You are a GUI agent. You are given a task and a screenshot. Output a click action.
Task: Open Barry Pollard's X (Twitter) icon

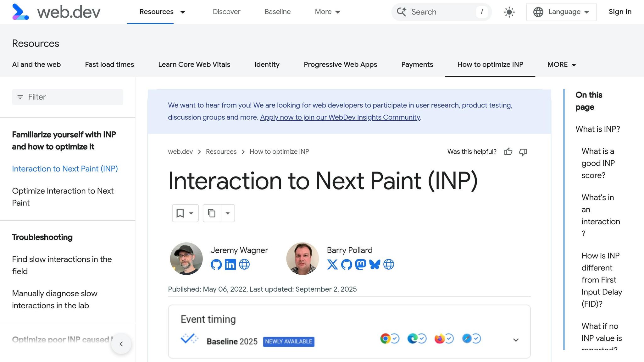click(x=332, y=265)
